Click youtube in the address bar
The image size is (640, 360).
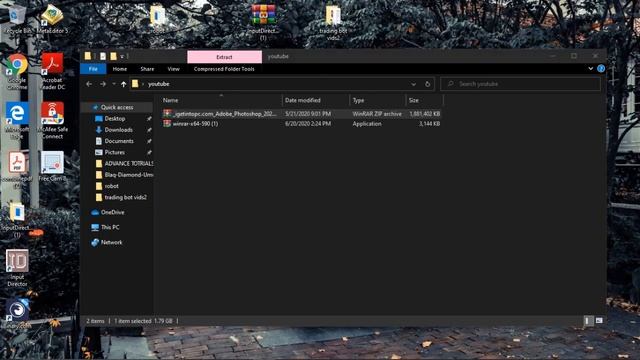point(158,84)
